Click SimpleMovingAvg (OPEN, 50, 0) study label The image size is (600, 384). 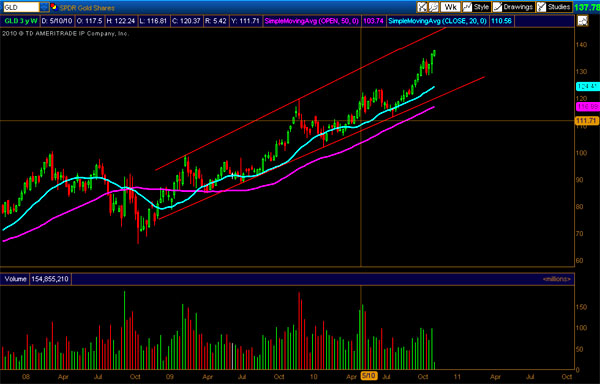click(311, 21)
